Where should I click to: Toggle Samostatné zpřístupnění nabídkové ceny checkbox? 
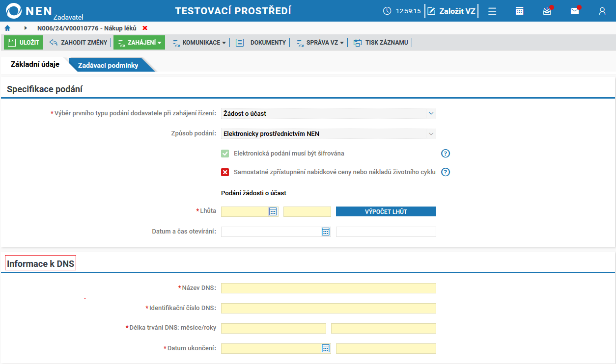pos(225,172)
